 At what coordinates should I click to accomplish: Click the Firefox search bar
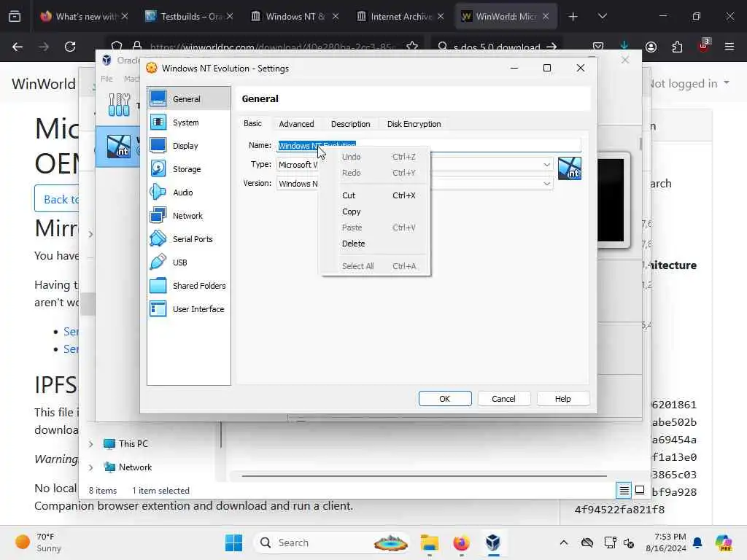[496, 47]
